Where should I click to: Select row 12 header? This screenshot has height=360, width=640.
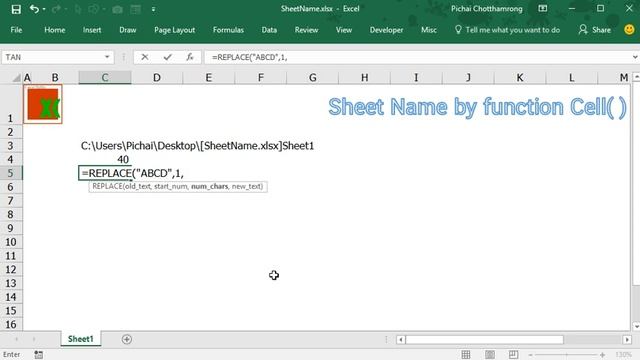coord(11,269)
